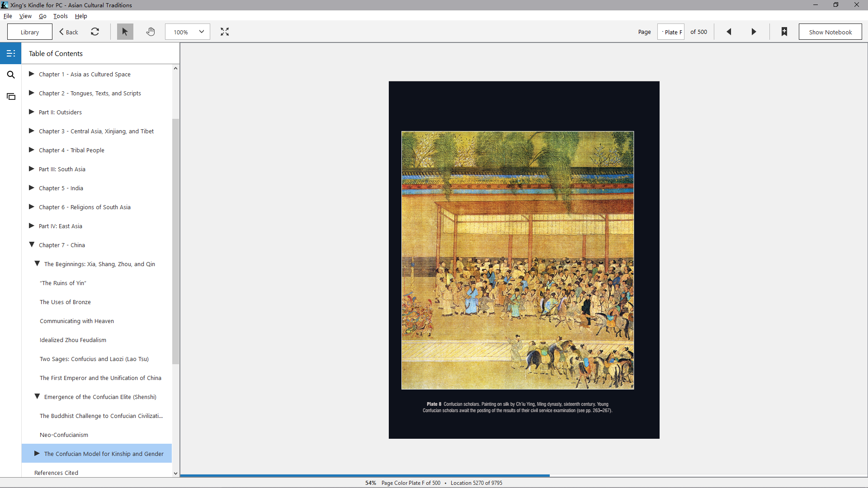This screenshot has width=868, height=488.
Task: Open the flashcards panel icon
Action: [11, 96]
